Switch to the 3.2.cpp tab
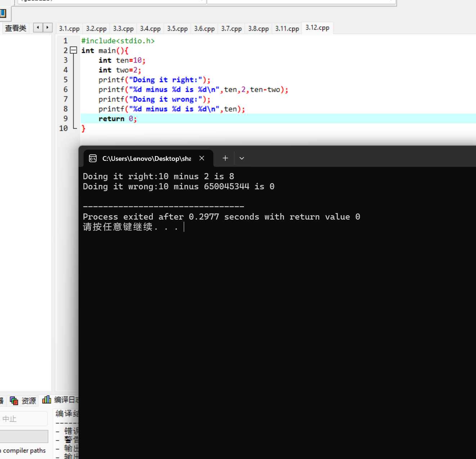 pos(96,28)
